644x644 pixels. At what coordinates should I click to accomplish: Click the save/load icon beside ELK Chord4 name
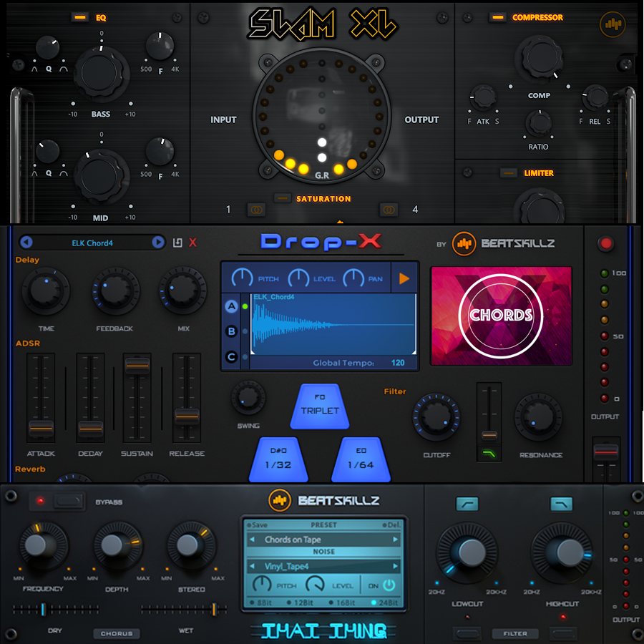point(177,243)
